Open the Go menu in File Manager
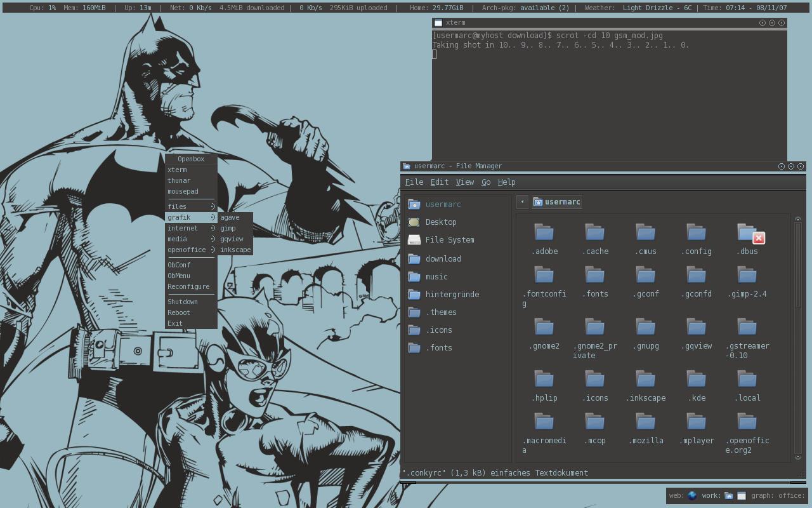The width and height of the screenshot is (812, 508). (x=486, y=182)
